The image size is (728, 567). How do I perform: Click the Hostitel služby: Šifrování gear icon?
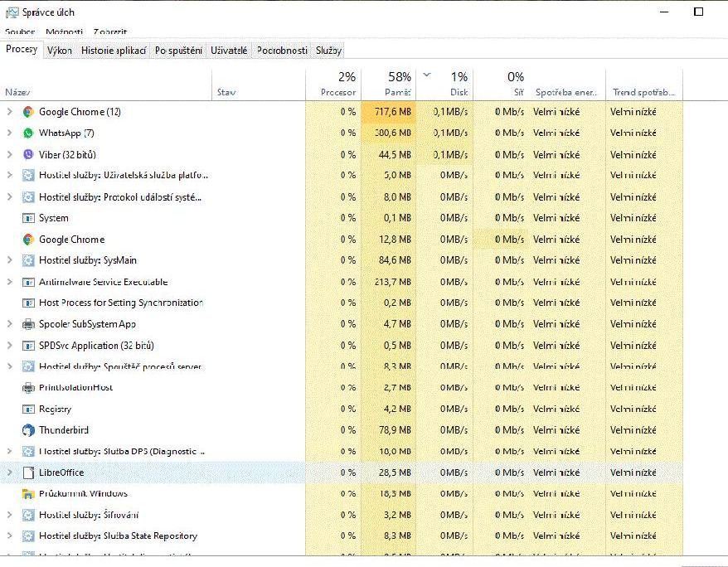(x=28, y=515)
